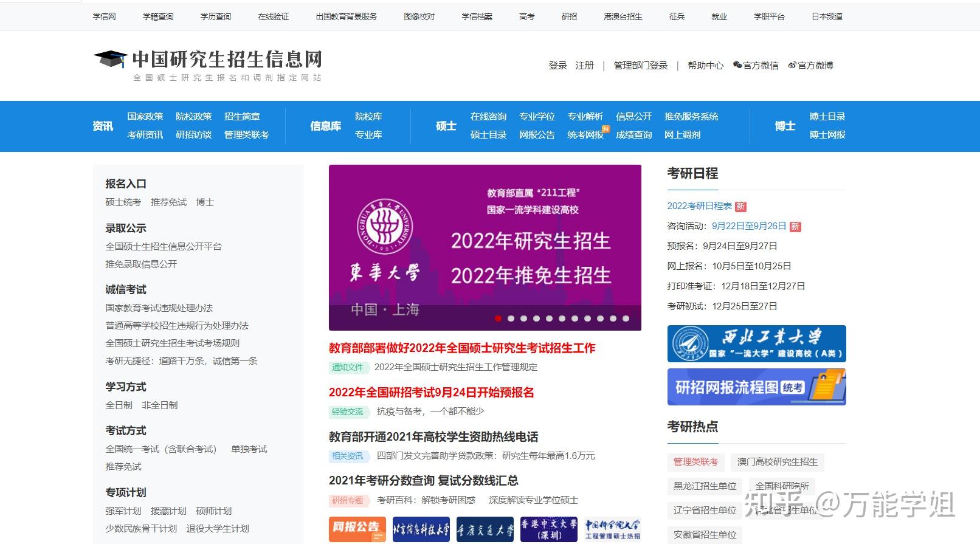Image resolution: width=980 pixels, height=544 pixels.
Task: Open 博士目录 in the blue nav
Action: pyautogui.click(x=827, y=117)
